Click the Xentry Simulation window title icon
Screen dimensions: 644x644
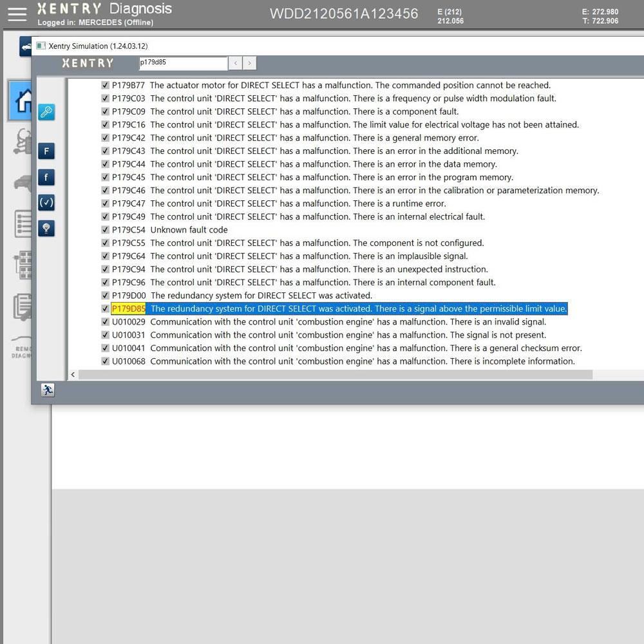(41, 46)
